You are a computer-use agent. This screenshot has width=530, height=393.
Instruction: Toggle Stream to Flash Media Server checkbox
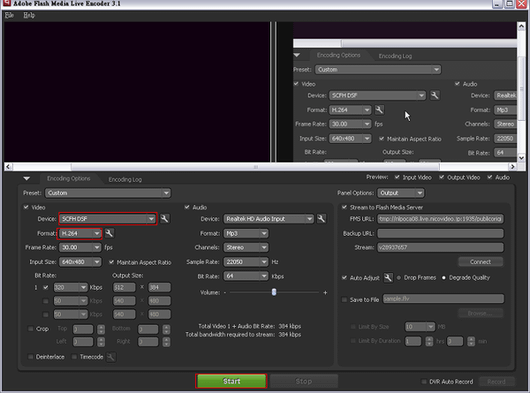[344, 207]
